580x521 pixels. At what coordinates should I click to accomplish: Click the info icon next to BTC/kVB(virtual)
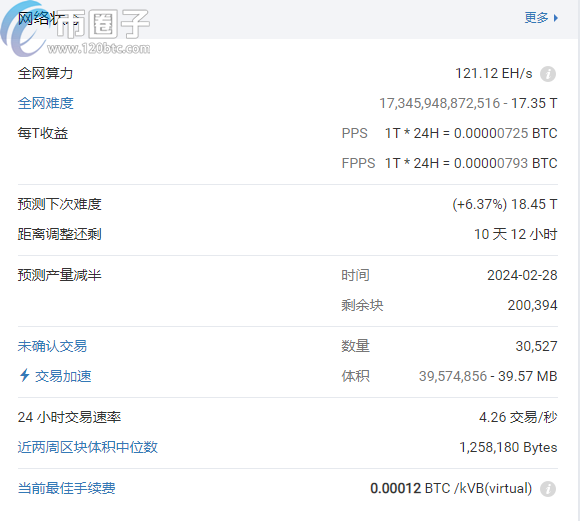pyautogui.click(x=548, y=489)
